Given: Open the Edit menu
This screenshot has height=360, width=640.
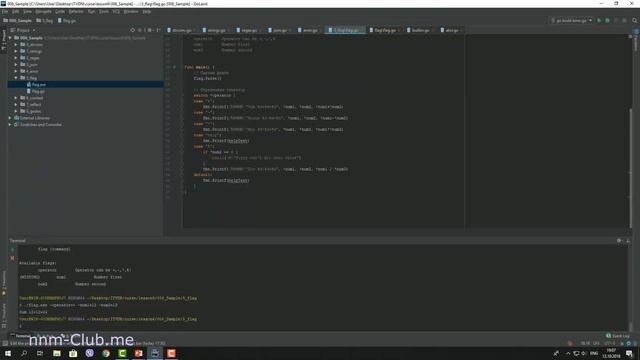Looking at the screenshot, I should (16, 12).
